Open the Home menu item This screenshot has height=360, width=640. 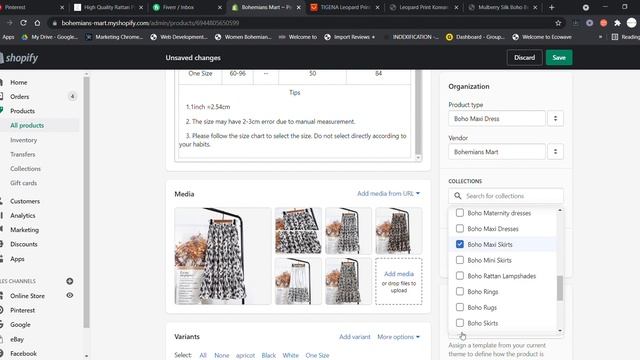pos(18,82)
